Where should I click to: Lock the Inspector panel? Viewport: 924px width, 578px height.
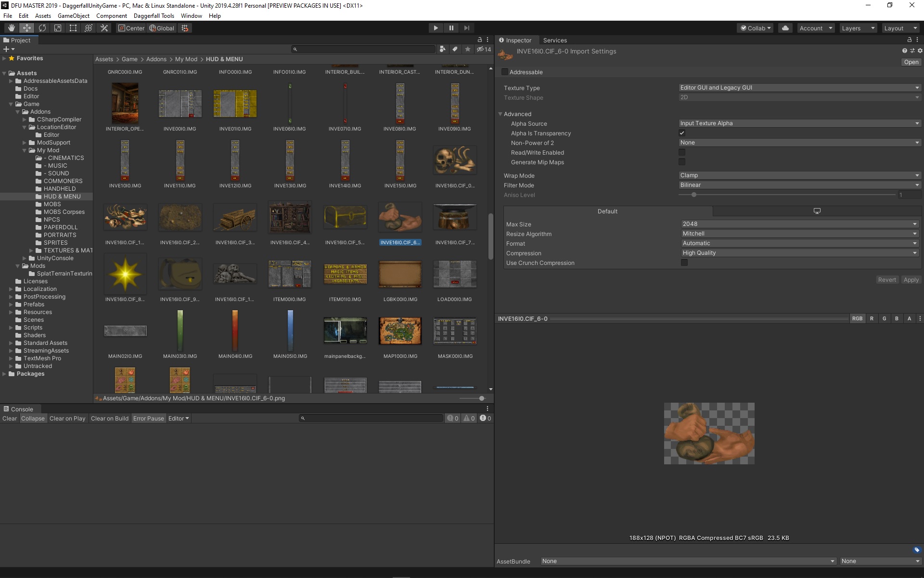coord(909,40)
